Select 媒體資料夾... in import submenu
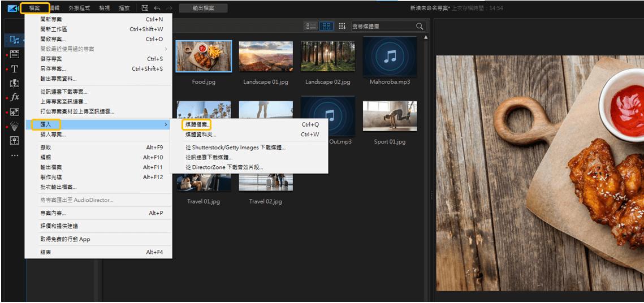The image size is (644, 303). 249,134
